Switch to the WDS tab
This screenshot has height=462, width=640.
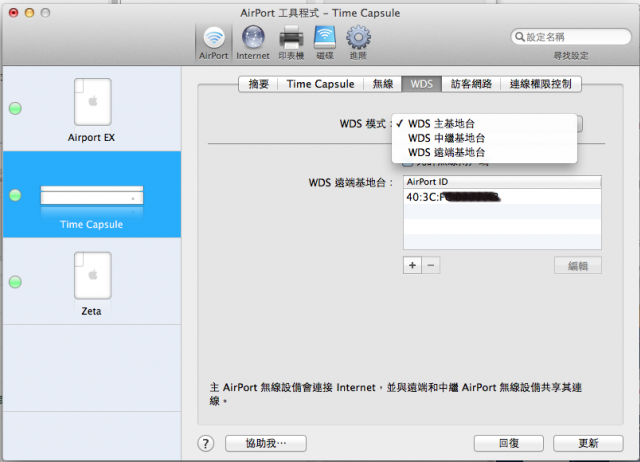coord(422,84)
